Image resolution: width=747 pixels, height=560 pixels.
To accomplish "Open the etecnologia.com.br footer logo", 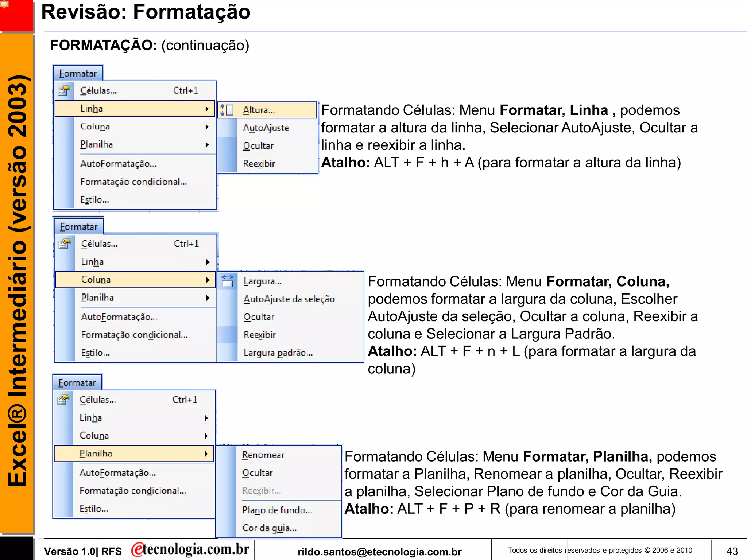I will coord(190,550).
